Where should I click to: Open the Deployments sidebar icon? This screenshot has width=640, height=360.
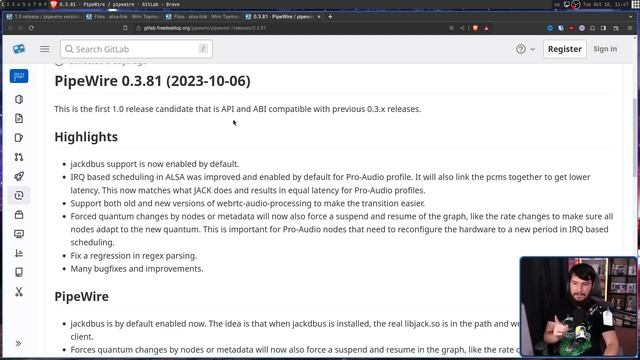pos(19,195)
